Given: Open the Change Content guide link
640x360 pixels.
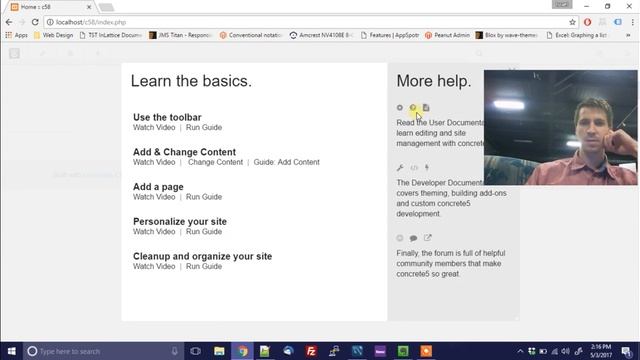Looking at the screenshot, I should 216,162.
